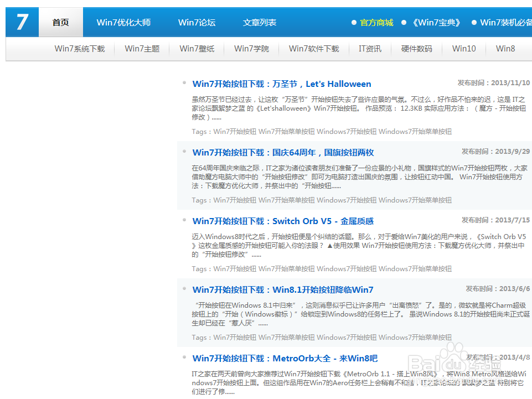Open the Win8 category page

click(504, 49)
